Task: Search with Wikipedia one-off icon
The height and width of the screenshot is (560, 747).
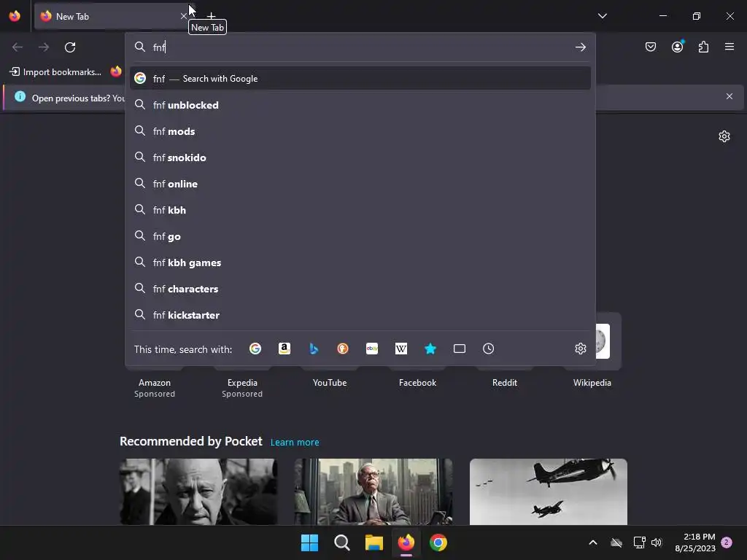Action: 401,349
